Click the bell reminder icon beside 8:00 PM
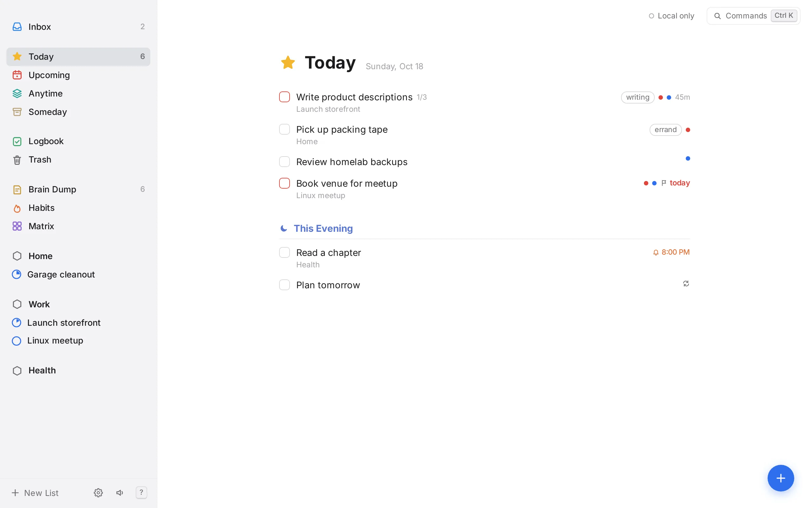This screenshot has height=508, width=812. (656, 252)
